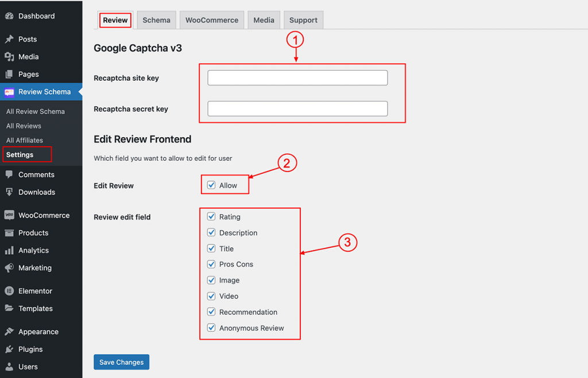This screenshot has height=378, width=588.
Task: Switch to the Schema tab
Action: pos(156,20)
